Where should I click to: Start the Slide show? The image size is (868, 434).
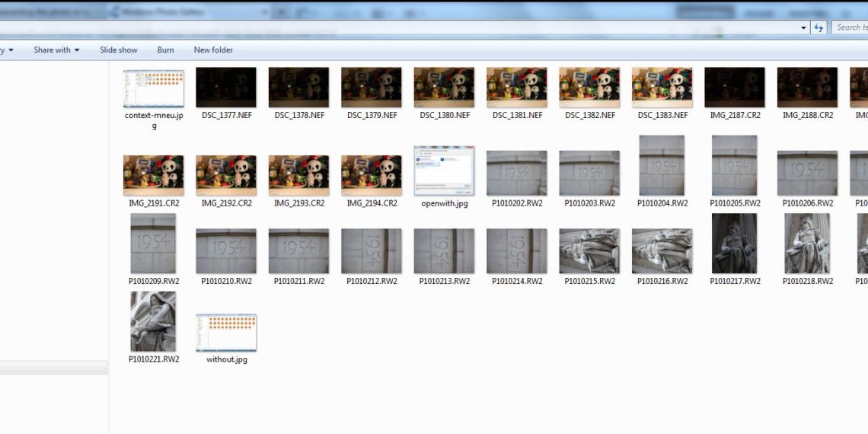(119, 49)
